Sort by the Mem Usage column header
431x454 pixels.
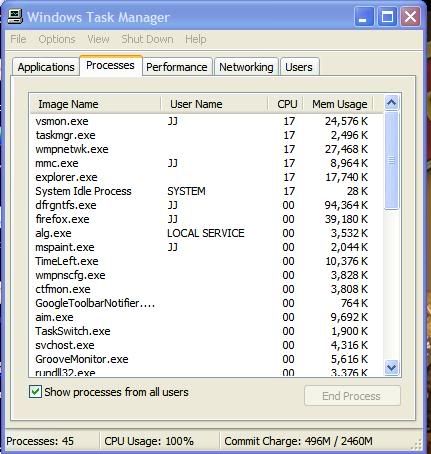(x=339, y=104)
